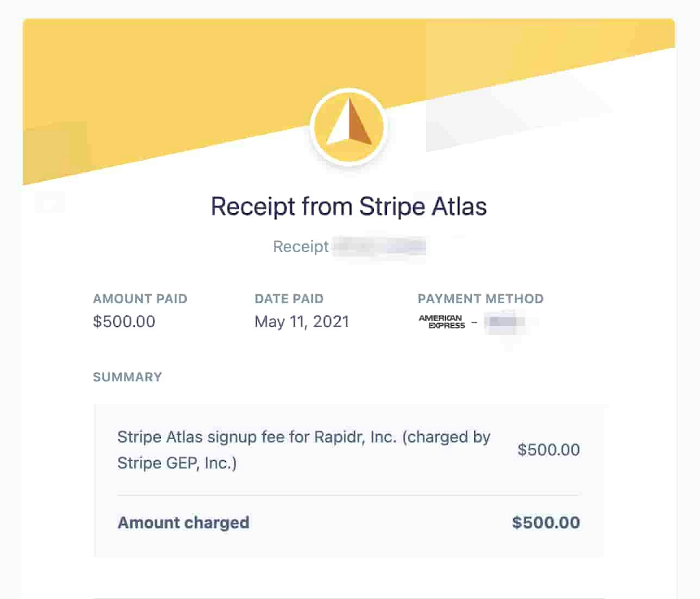Select the date May 11, 2021
This screenshot has height=599, width=700.
click(302, 322)
